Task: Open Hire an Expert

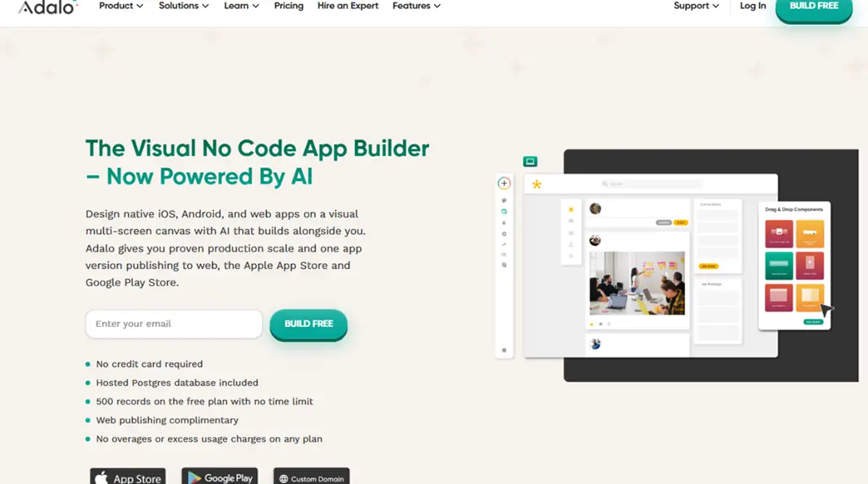Action: tap(348, 6)
